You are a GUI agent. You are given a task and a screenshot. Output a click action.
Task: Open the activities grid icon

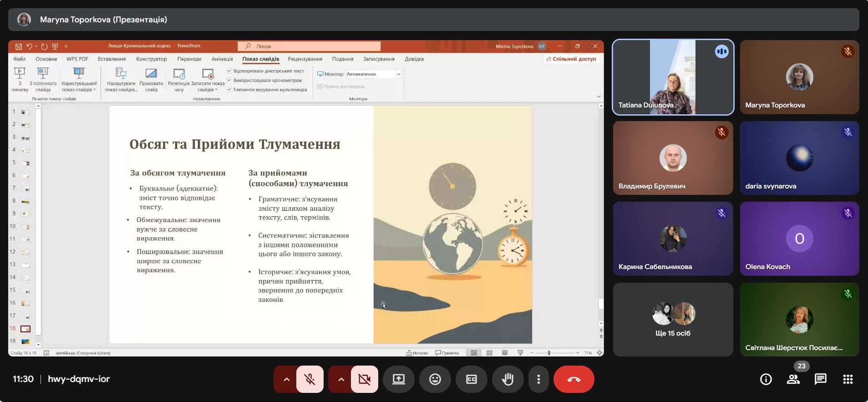pos(848,379)
